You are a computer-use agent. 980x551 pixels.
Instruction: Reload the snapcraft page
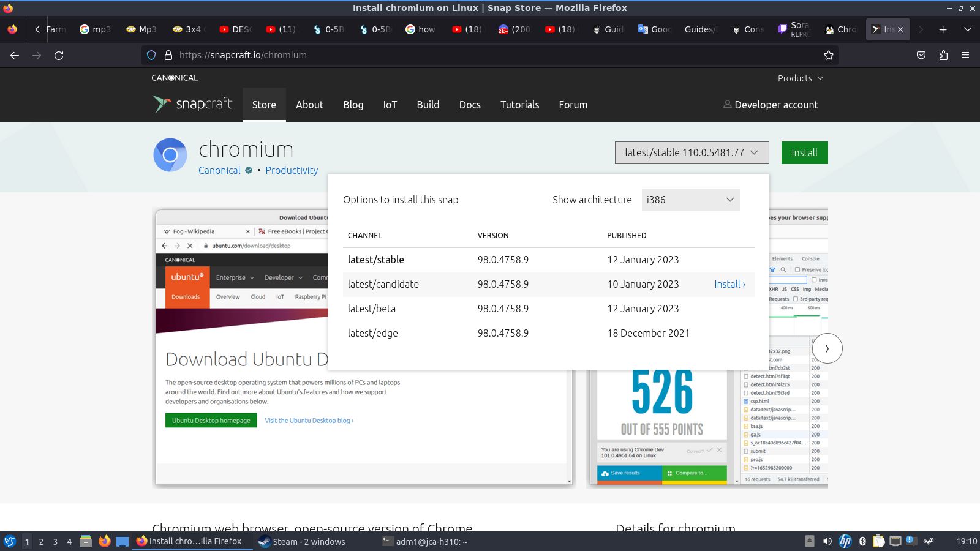pyautogui.click(x=59, y=55)
